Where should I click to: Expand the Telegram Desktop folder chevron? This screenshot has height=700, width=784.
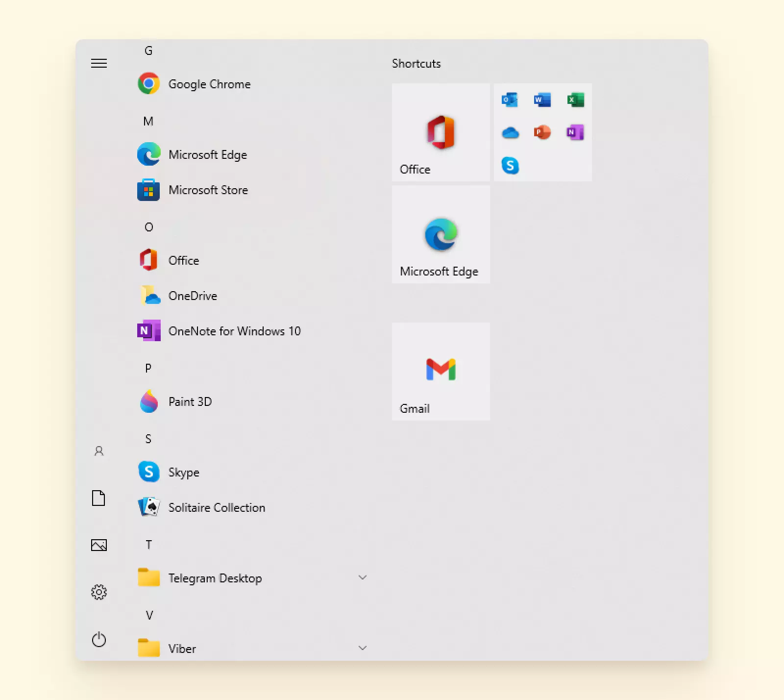click(363, 577)
